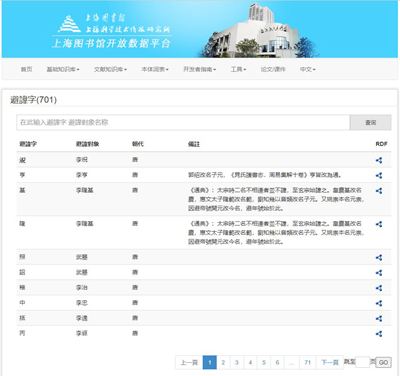
Task: Click the 上一頁 previous page button
Action: point(189,362)
